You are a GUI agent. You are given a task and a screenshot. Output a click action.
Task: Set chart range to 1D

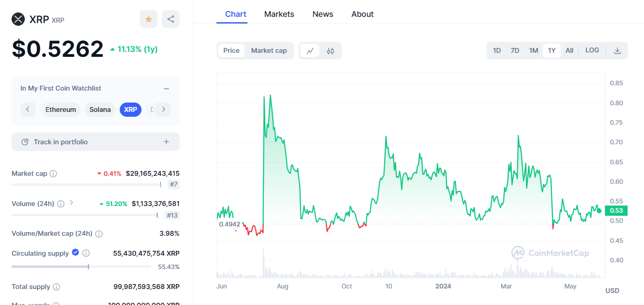tap(497, 51)
